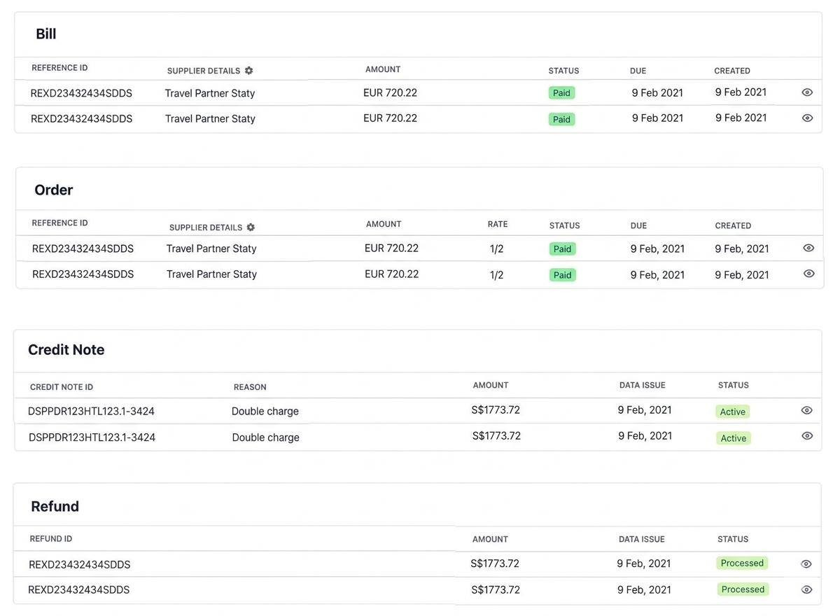Click Rate column header in Order table
The height and width of the screenshot is (616, 840).
tap(498, 225)
